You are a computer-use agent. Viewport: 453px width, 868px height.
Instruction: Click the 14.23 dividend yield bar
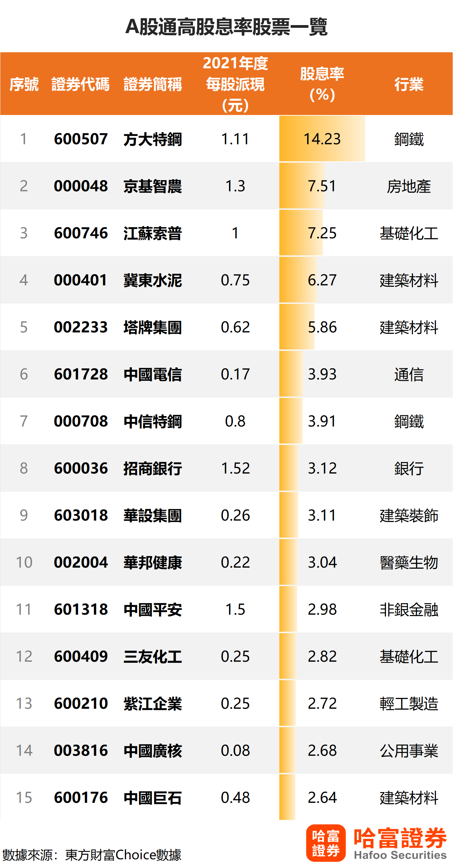click(322, 139)
